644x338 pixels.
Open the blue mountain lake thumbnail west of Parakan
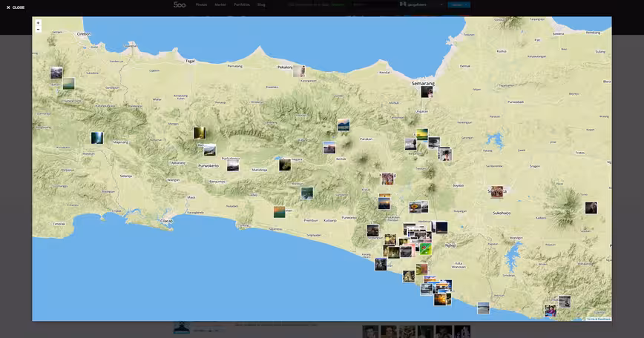pyautogui.click(x=344, y=125)
